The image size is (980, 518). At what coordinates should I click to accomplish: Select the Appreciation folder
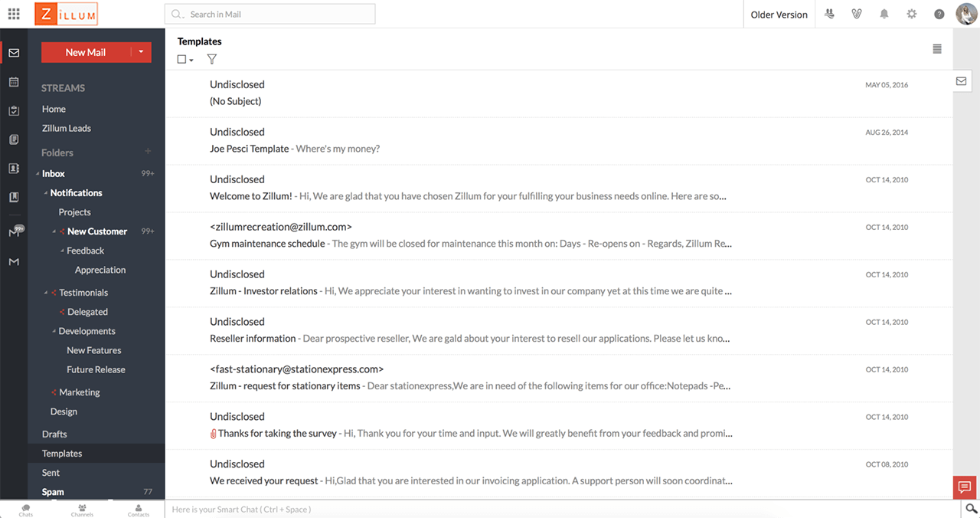[100, 270]
